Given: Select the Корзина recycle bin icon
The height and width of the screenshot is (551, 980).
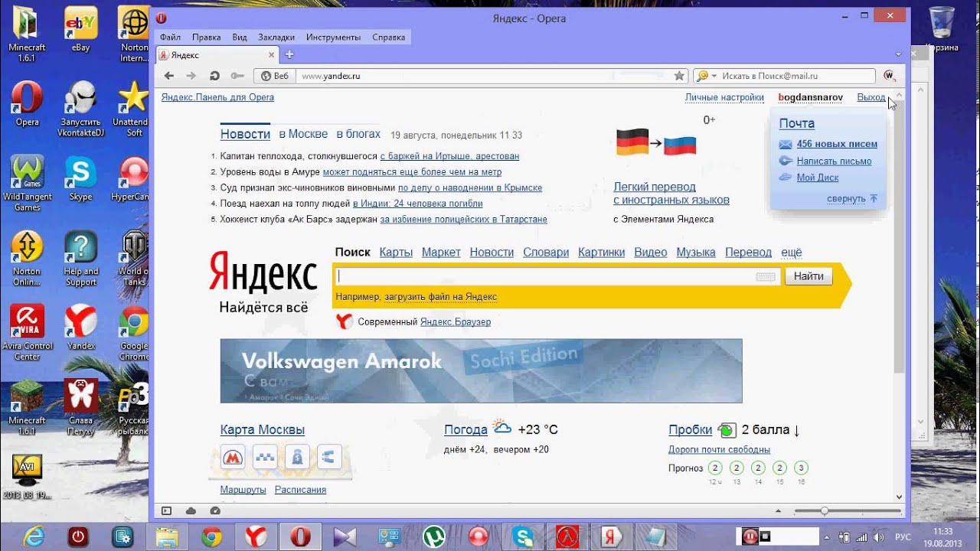Looking at the screenshot, I should tap(941, 29).
